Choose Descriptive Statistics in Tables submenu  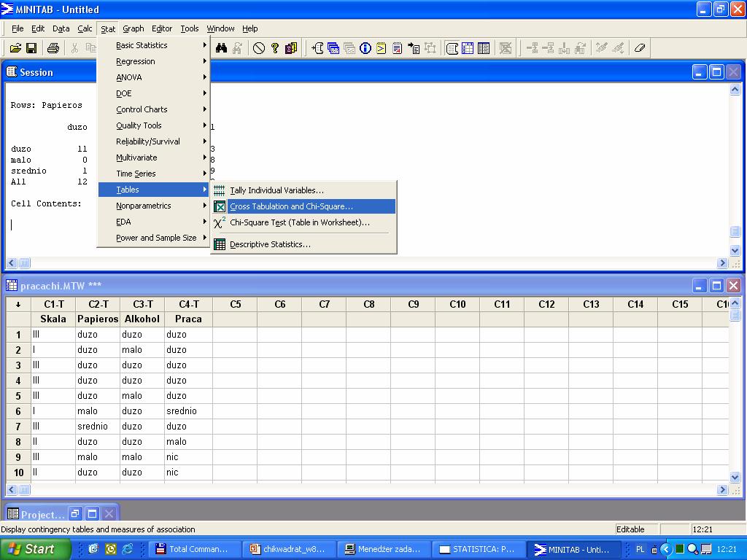click(303, 244)
